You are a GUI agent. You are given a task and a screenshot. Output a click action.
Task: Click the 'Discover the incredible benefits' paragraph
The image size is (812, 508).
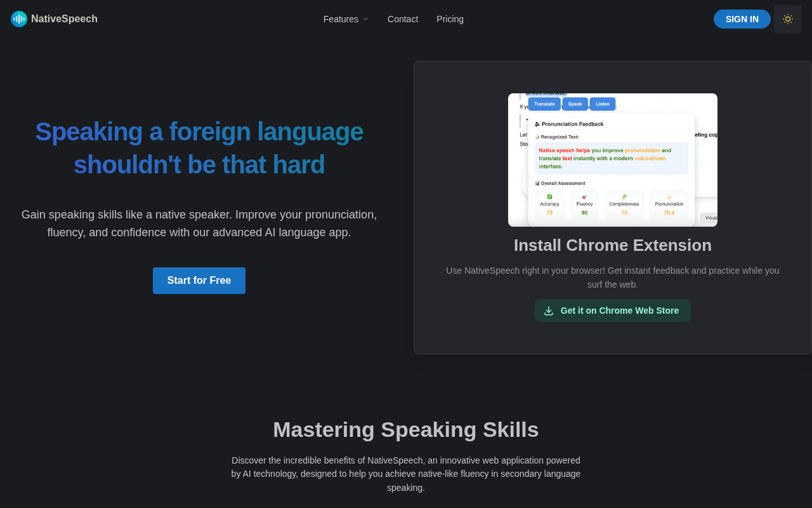coord(406,474)
